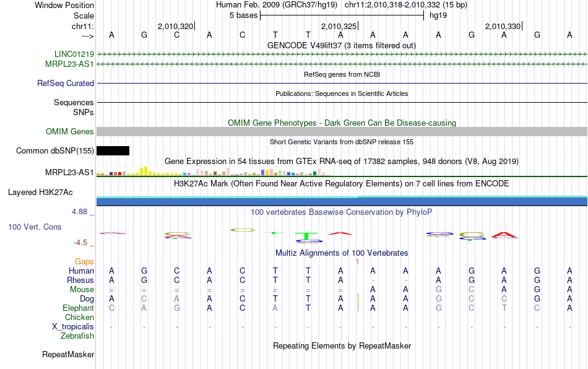This screenshot has width=588, height=369.
Task: Click '100 vertebrates Basewise Conservation by PhyloP' title
Action: [342, 212]
